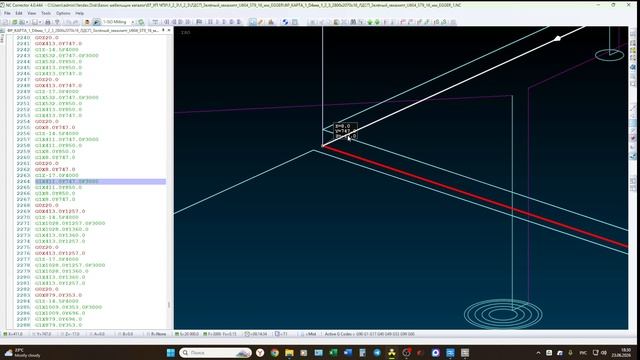Select G-code line 2241 G0X413.0Y747.0
This screenshot has width=640, height=360.
pyautogui.click(x=58, y=43)
